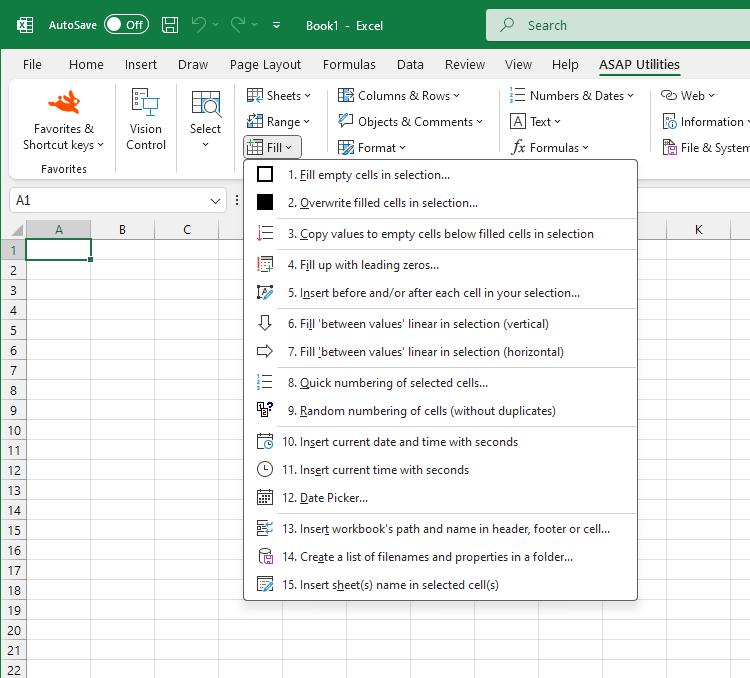Click the Redo arrow icon
The width and height of the screenshot is (750, 678).
[x=238, y=24]
